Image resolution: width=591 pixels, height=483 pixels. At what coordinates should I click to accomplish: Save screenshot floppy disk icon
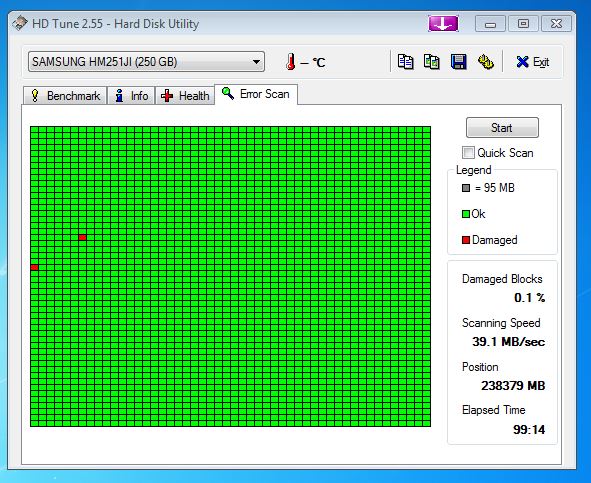point(459,62)
